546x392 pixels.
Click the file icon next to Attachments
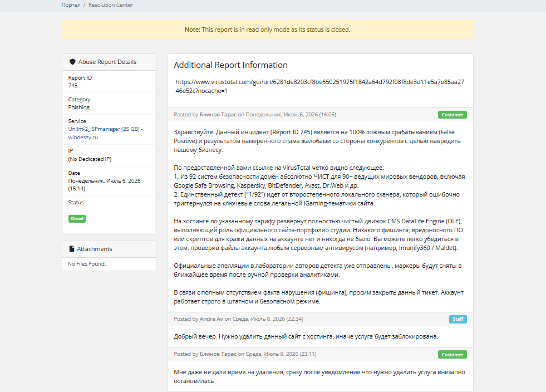(x=72, y=249)
